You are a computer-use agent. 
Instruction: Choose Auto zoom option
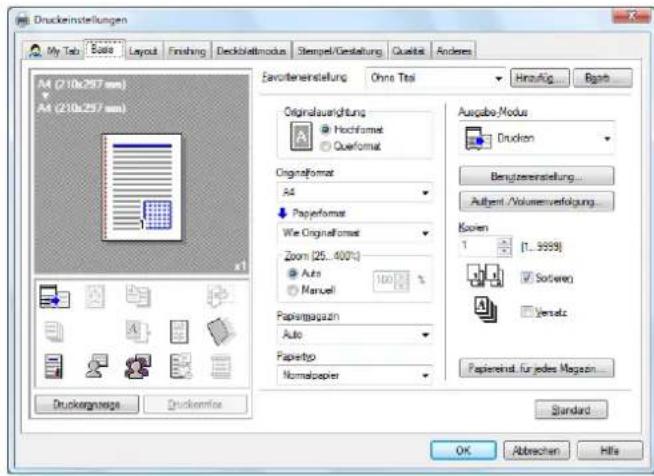tap(304, 273)
